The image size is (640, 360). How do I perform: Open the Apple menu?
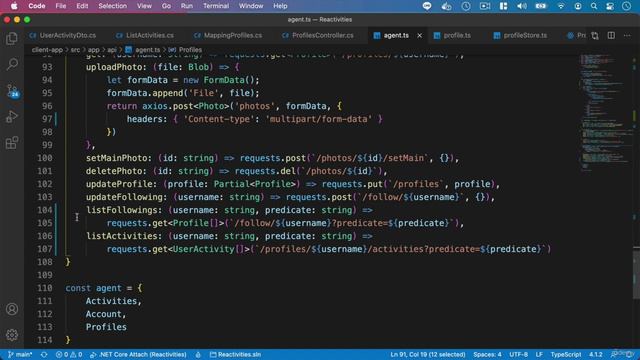(x=14, y=6)
